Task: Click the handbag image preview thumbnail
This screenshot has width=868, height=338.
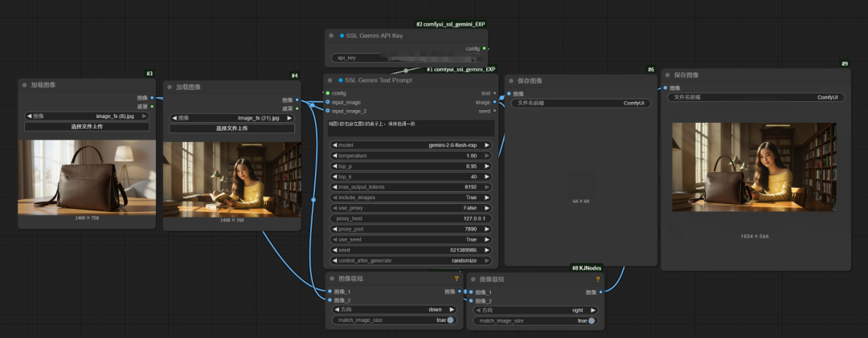Action: point(87,177)
